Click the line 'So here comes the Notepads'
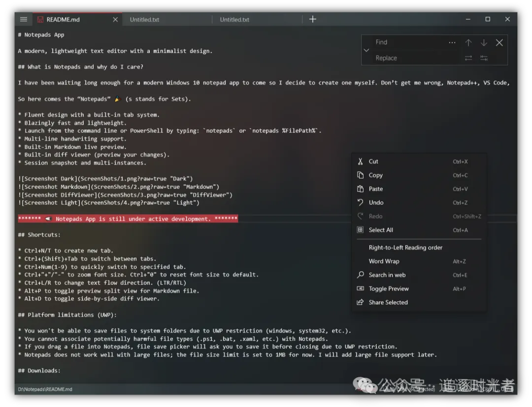This screenshot has width=532, height=407. coord(104,99)
